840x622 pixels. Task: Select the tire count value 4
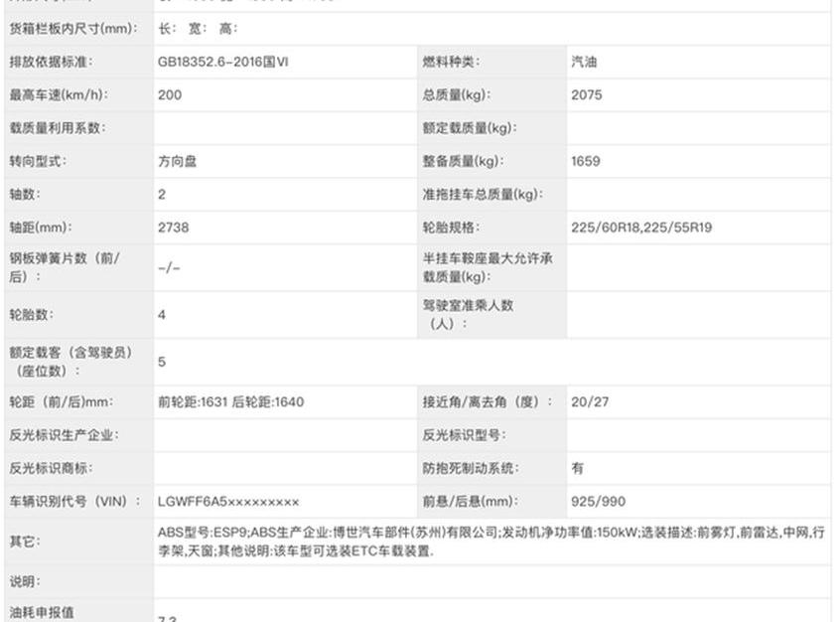(x=162, y=315)
